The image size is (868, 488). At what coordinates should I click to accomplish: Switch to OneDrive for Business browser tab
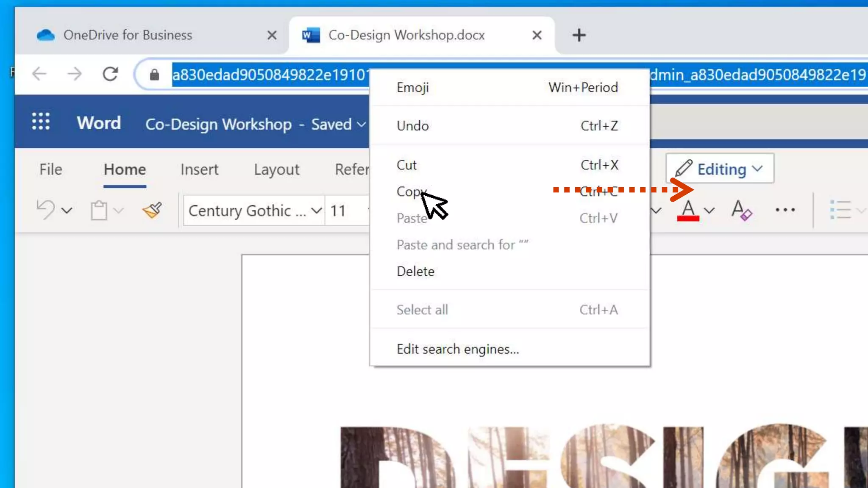(x=128, y=35)
